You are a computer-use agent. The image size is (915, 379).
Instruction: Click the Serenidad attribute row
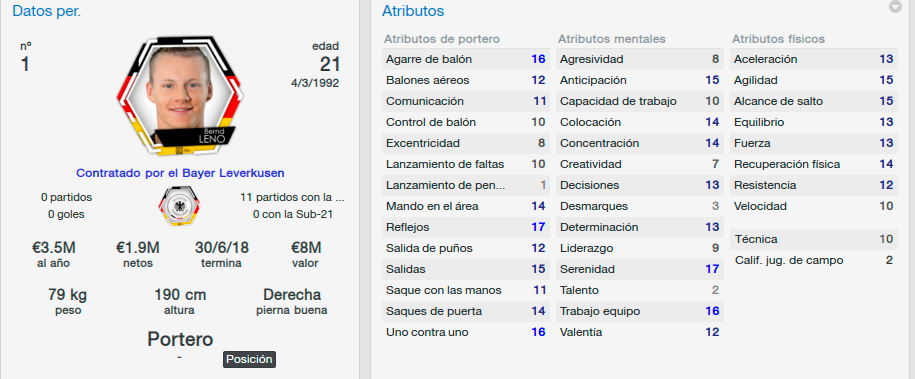[x=640, y=269]
